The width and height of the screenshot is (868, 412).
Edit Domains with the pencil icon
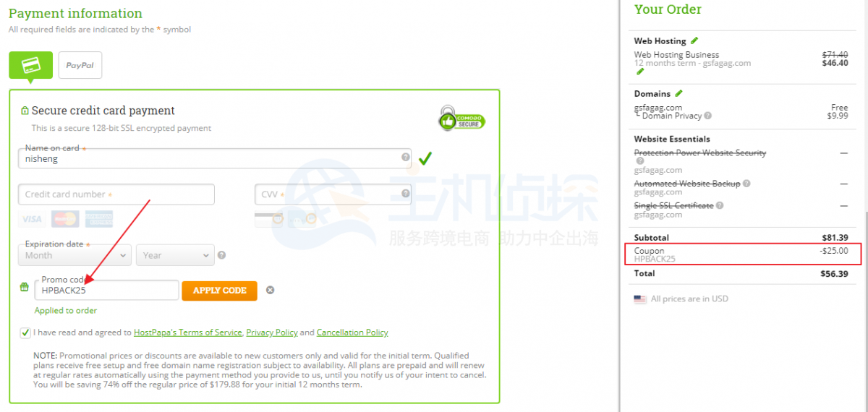[x=678, y=93]
